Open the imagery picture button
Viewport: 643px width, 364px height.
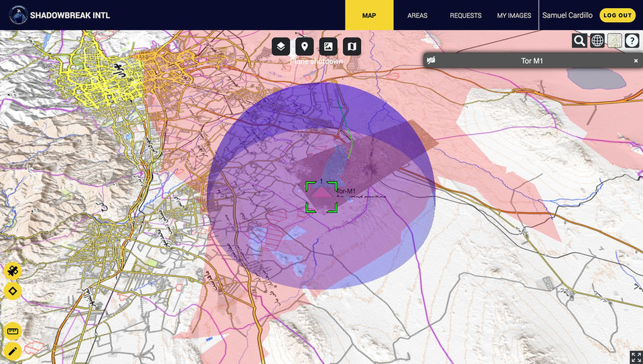(328, 46)
